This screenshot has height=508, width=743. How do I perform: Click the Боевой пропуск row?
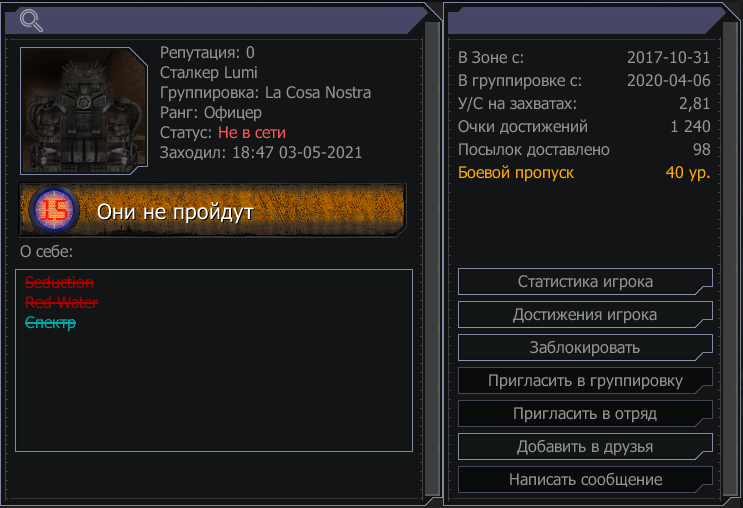coord(584,172)
